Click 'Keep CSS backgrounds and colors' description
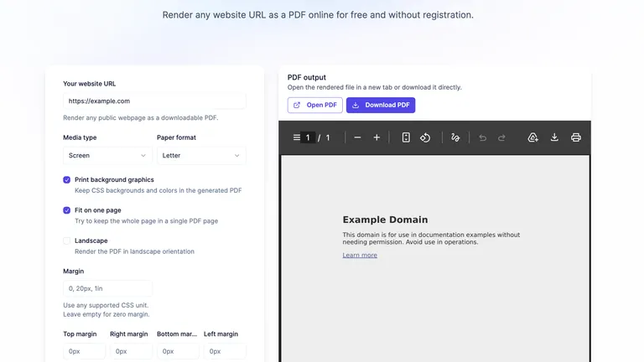Image resolution: width=644 pixels, height=362 pixels. click(x=158, y=190)
